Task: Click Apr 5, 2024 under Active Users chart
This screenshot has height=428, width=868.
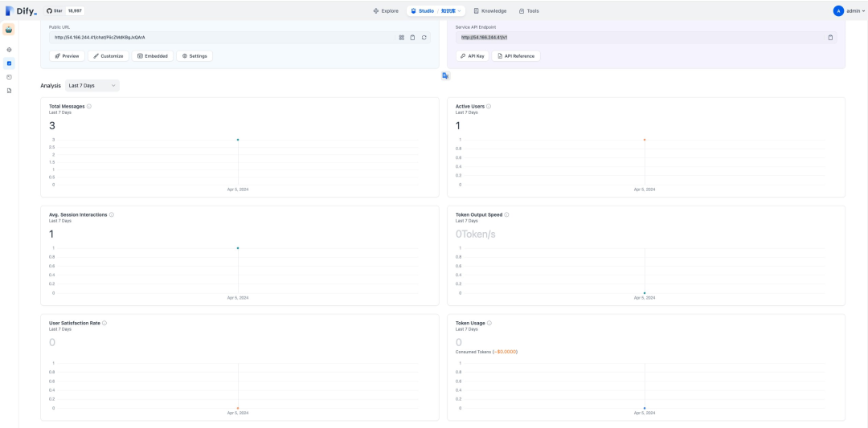Action: coord(645,190)
